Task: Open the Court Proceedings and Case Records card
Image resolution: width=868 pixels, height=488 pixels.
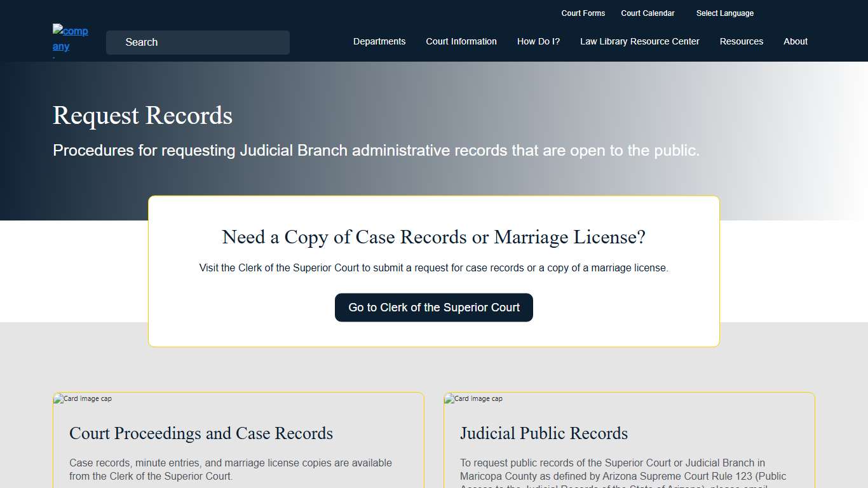Action: 201,433
